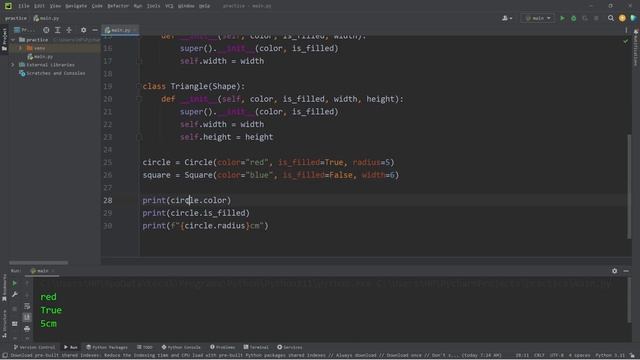
Task: Click the print icon in Run panel
Action: [x=27, y=328]
